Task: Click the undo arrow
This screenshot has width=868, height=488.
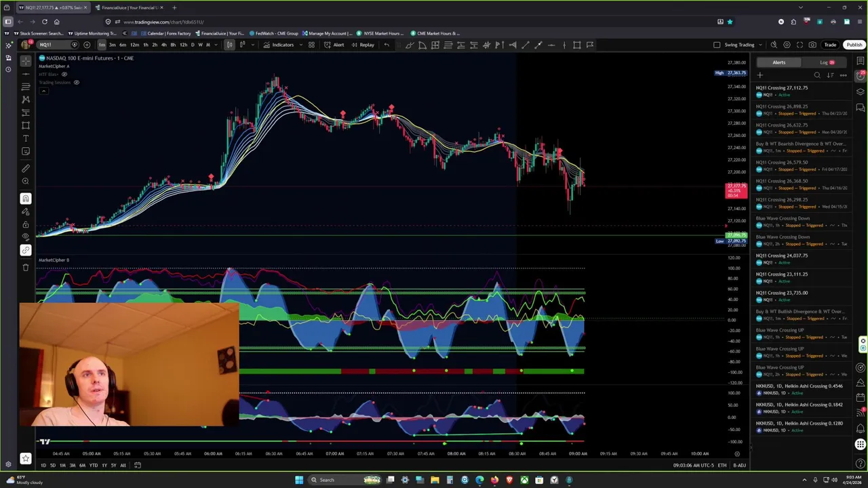Action: pos(387,45)
